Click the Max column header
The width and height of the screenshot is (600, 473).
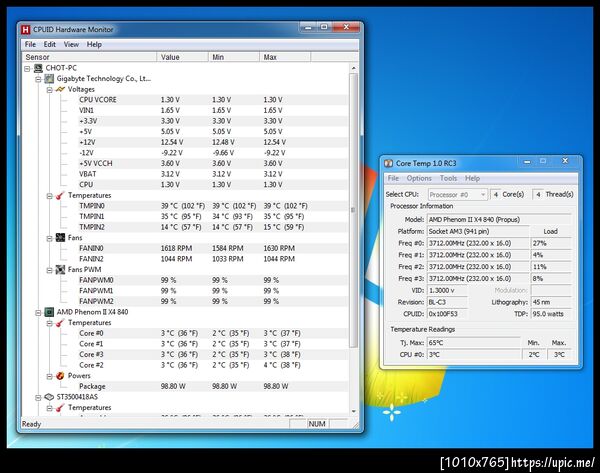pos(285,57)
